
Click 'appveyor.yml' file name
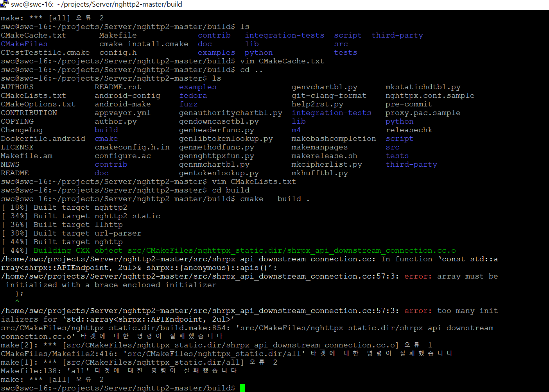coord(123,113)
